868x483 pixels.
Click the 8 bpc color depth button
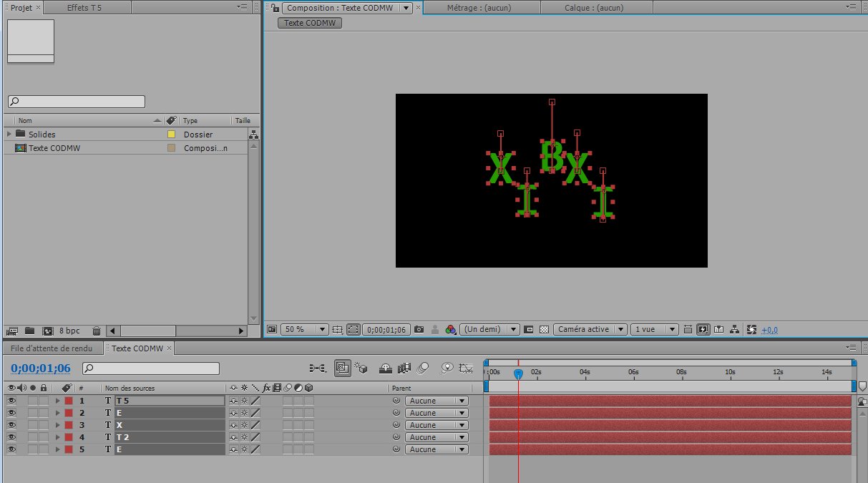[x=69, y=331]
